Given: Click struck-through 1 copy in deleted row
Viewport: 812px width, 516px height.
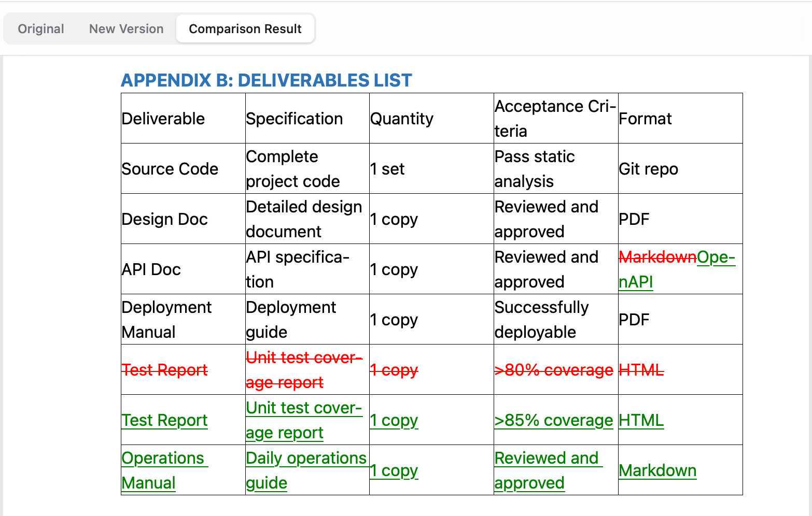Looking at the screenshot, I should pyautogui.click(x=431, y=370).
